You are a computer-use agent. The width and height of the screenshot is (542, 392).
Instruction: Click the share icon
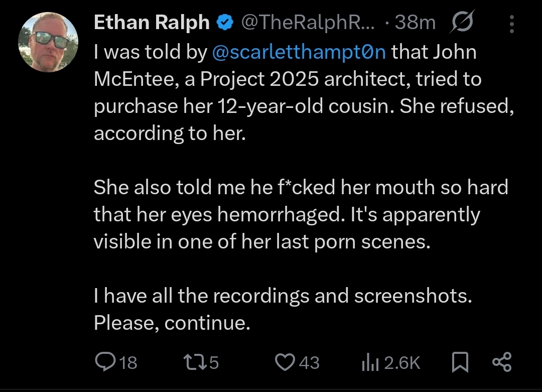(502, 362)
